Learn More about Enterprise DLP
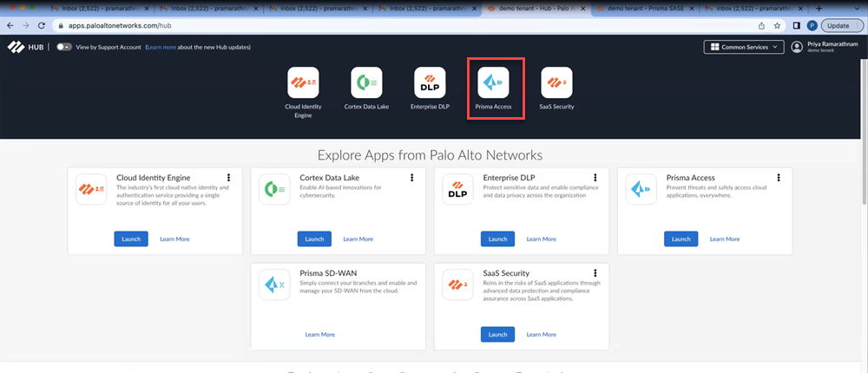Screen dimensions: 868x373 pyautogui.click(x=542, y=239)
